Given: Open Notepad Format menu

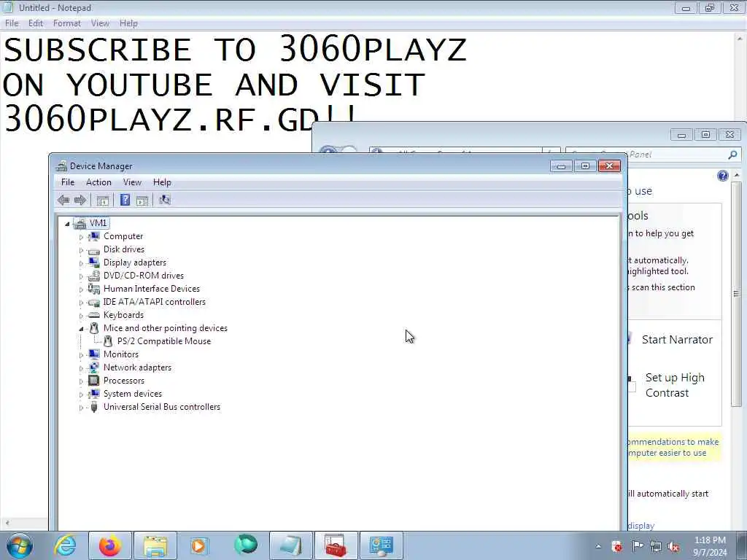Looking at the screenshot, I should 66,23.
